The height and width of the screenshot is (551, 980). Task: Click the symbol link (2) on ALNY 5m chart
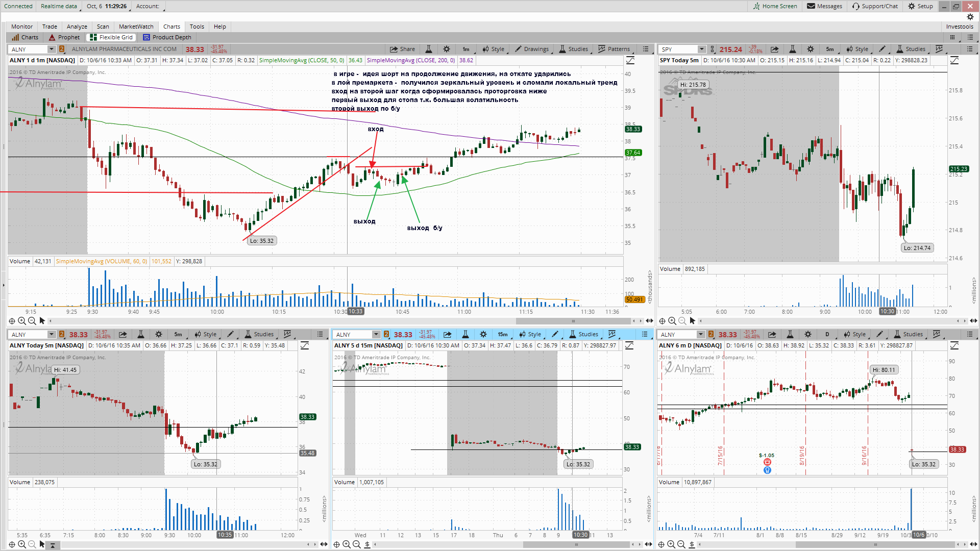62,334
